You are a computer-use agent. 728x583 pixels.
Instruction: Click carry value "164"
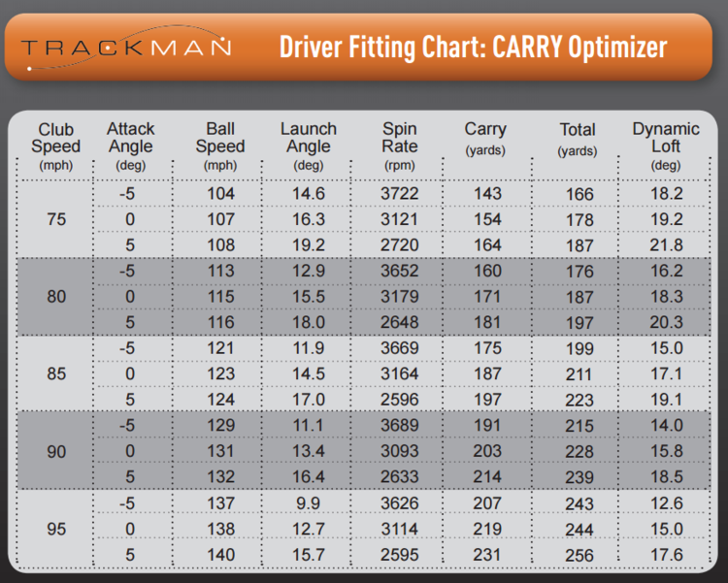(x=487, y=245)
